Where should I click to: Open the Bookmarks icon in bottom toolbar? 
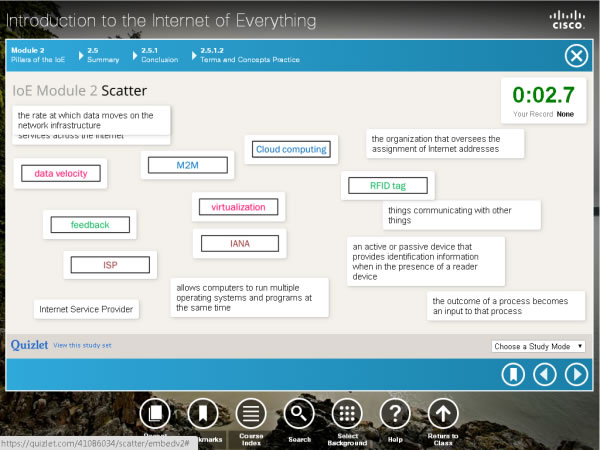pos(202,413)
